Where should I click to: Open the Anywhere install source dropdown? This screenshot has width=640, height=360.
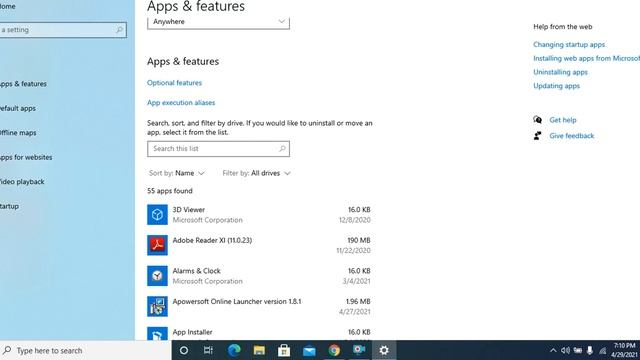218,22
